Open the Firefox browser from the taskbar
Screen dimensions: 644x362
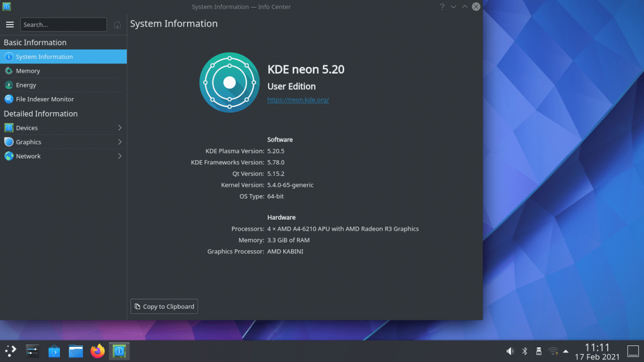point(98,351)
